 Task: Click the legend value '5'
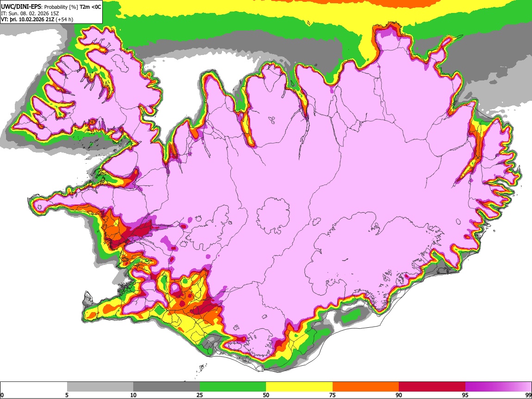[x=67, y=395]
